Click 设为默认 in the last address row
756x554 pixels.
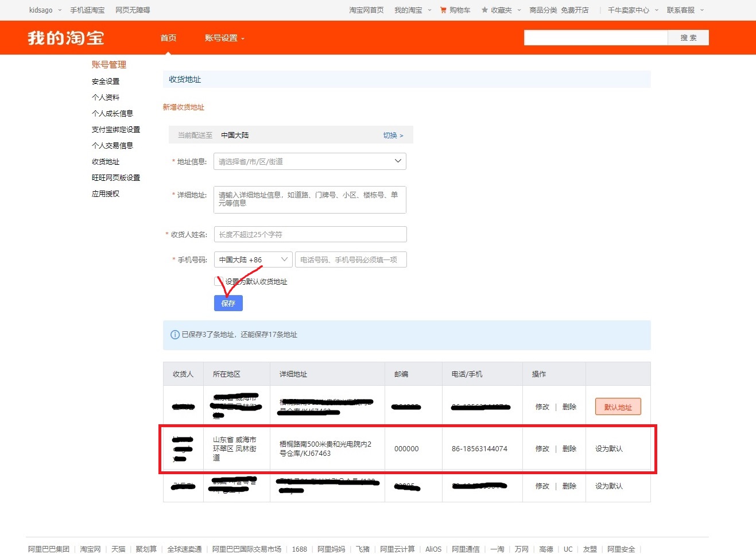(609, 486)
